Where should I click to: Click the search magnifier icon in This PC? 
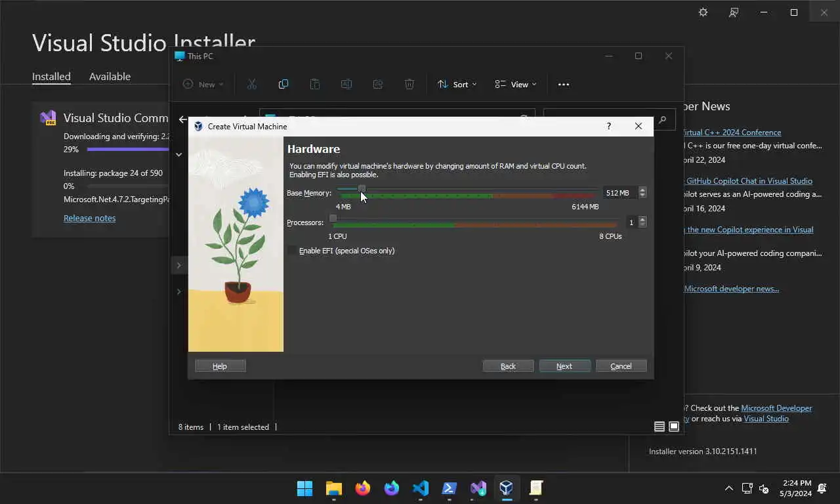point(663,119)
